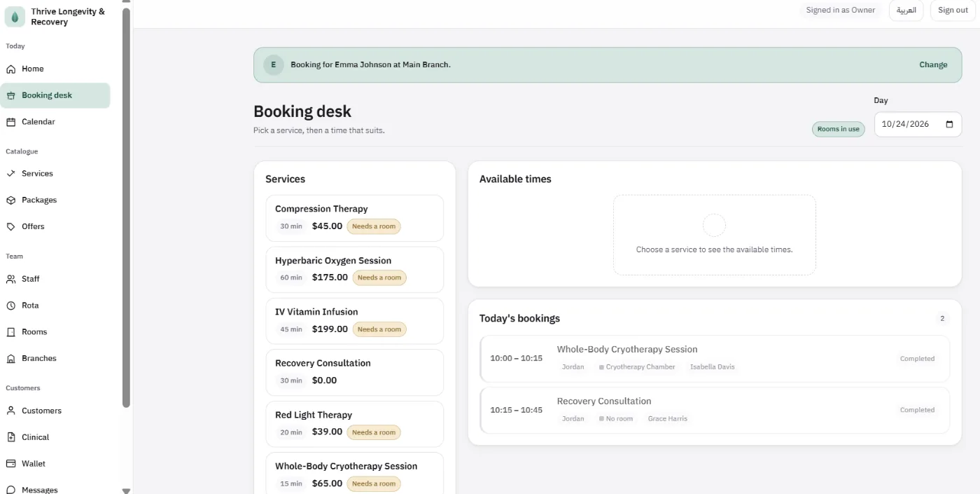The height and width of the screenshot is (494, 980).
Task: Click the Rooms door icon
Action: tap(10, 332)
